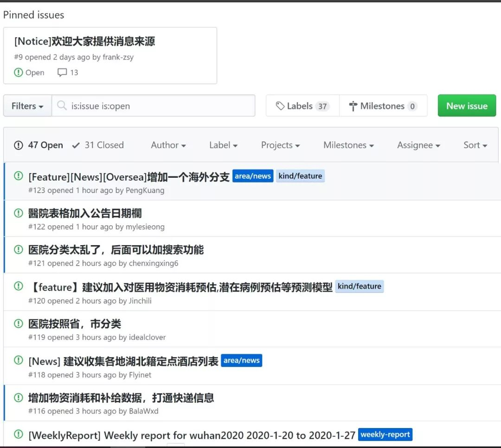The height and width of the screenshot is (448, 501).
Task: Open the Labels 37 page
Action: (x=302, y=106)
